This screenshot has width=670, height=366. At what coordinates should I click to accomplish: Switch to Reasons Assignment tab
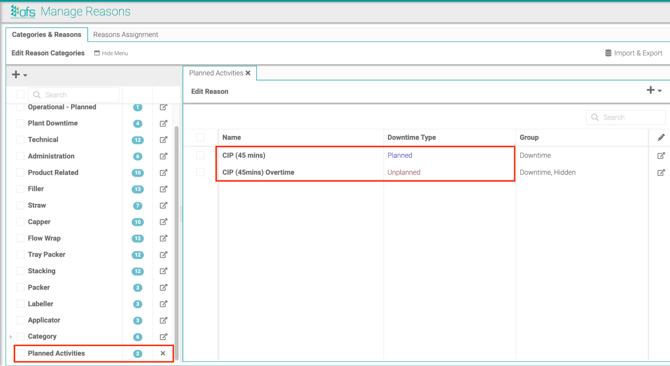point(126,35)
